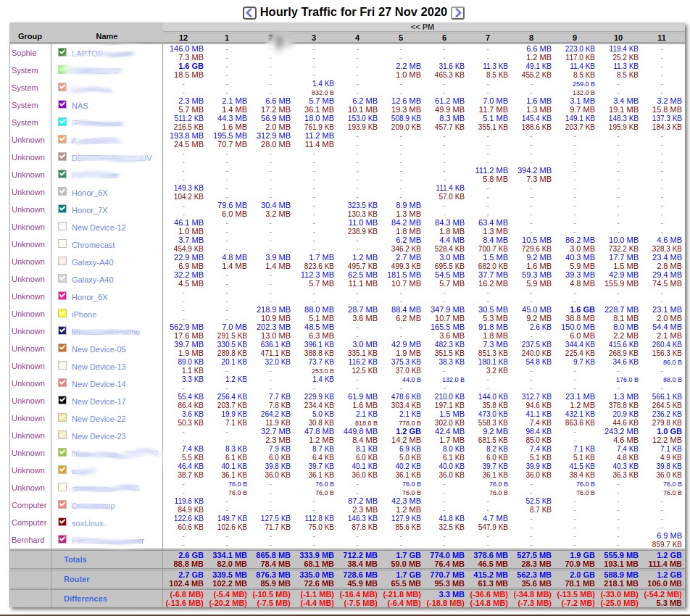
Task: Click the Sophie group label
Action: pos(24,53)
